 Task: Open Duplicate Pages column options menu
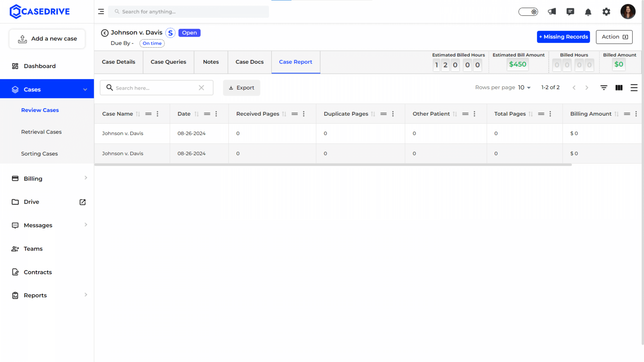tap(393, 114)
